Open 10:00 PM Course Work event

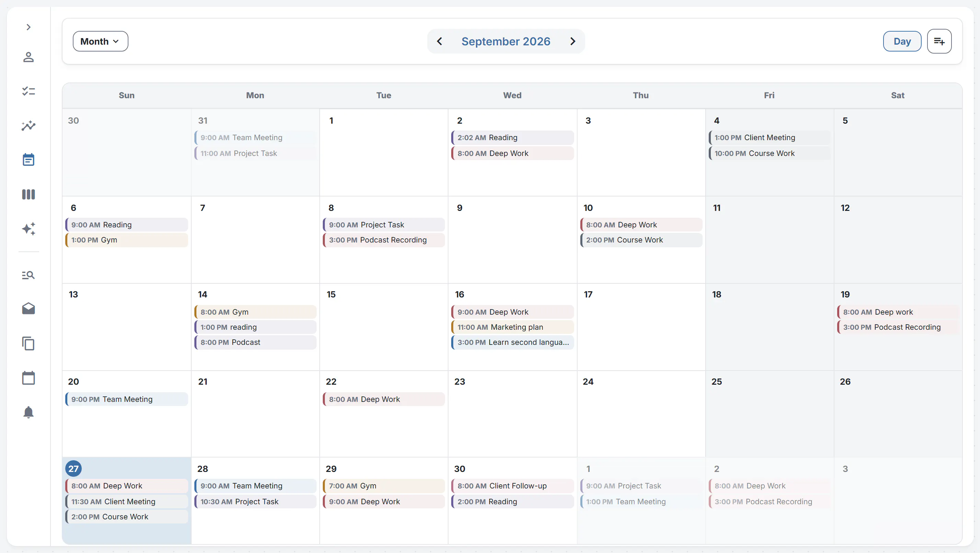[769, 154]
